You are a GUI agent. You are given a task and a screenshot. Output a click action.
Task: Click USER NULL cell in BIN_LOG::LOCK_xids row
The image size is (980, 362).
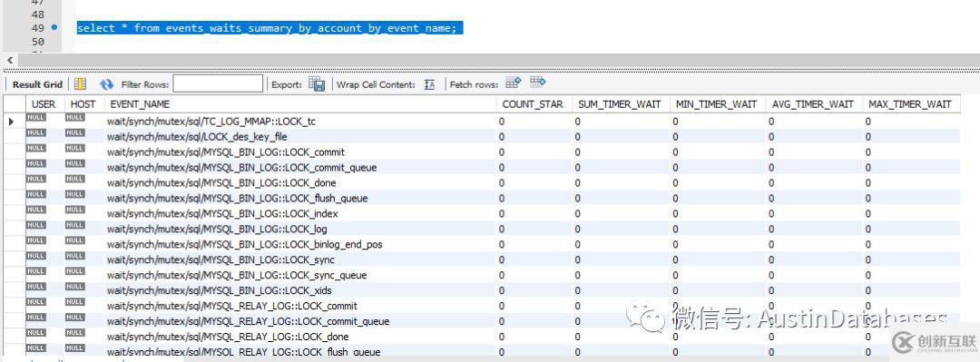[36, 287]
